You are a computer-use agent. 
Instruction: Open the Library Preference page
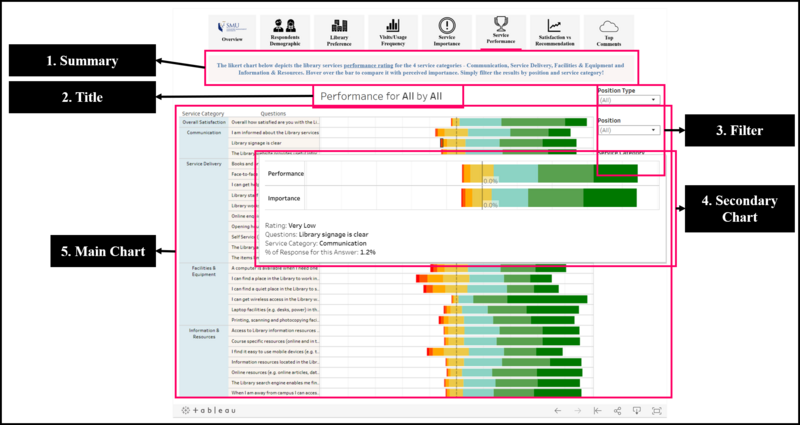[339, 30]
